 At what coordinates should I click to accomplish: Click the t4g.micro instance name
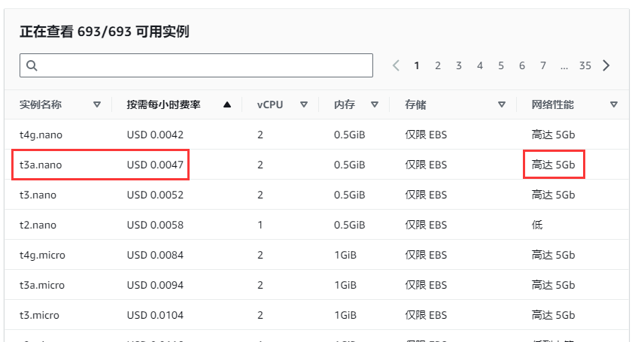pos(42,255)
